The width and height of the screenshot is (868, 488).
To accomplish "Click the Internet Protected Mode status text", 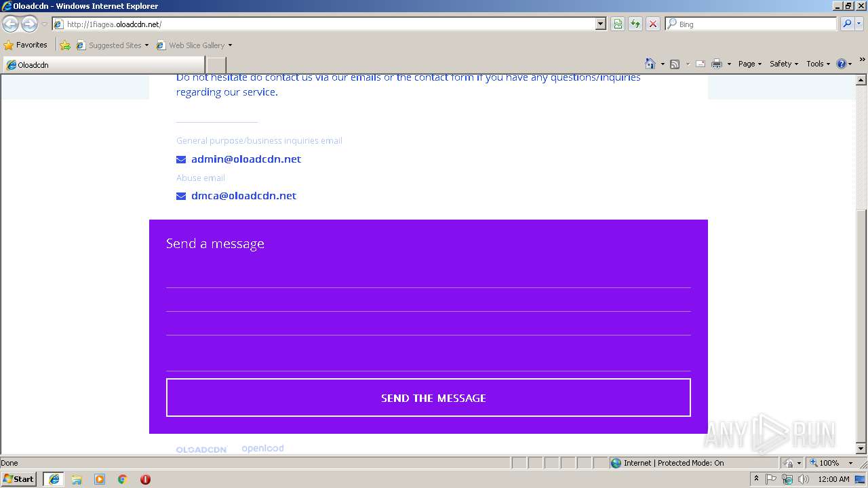I will [x=673, y=463].
